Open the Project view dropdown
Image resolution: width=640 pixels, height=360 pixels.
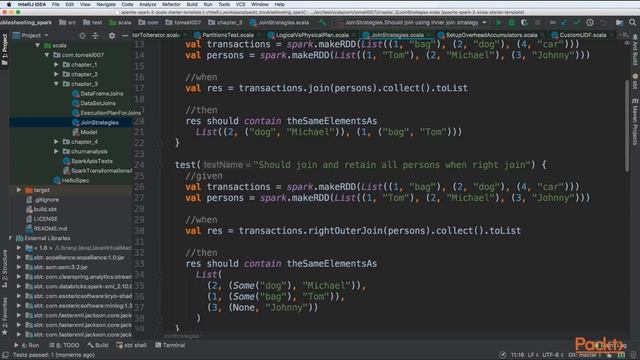(31, 36)
